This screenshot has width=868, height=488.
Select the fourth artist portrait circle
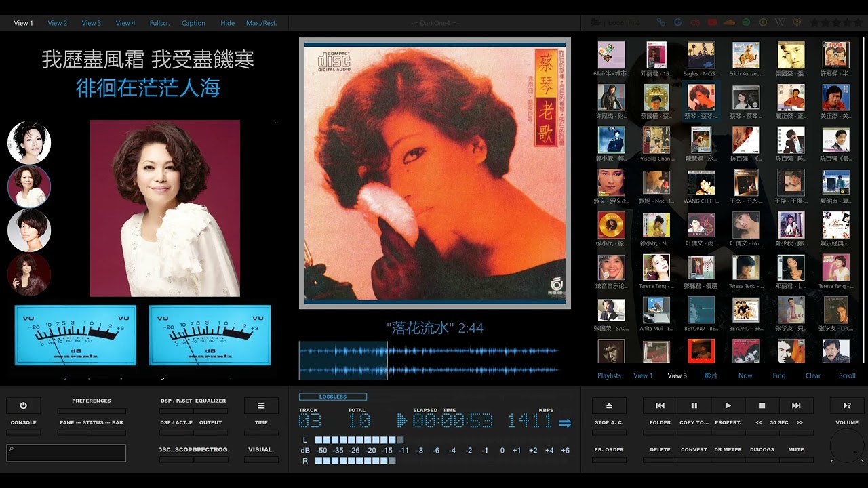[29, 274]
